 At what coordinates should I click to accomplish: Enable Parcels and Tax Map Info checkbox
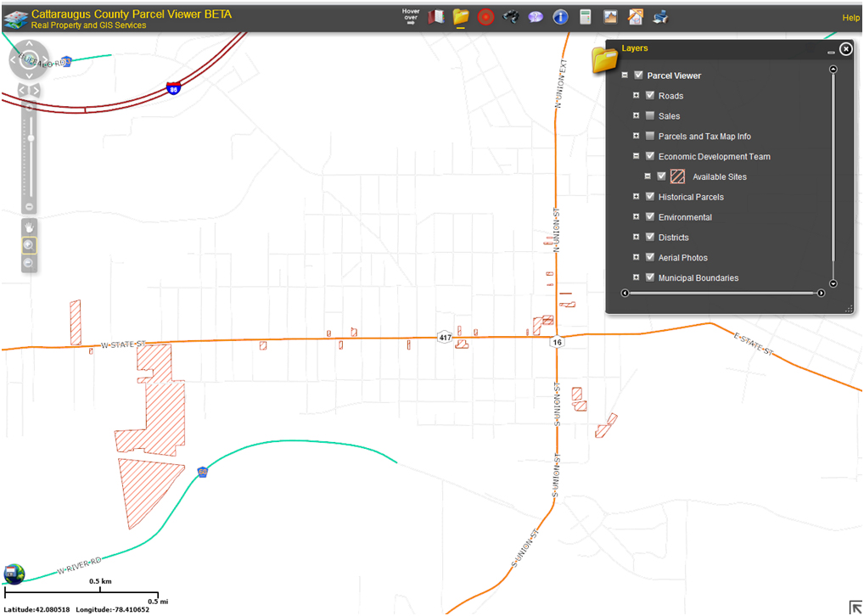click(x=650, y=136)
